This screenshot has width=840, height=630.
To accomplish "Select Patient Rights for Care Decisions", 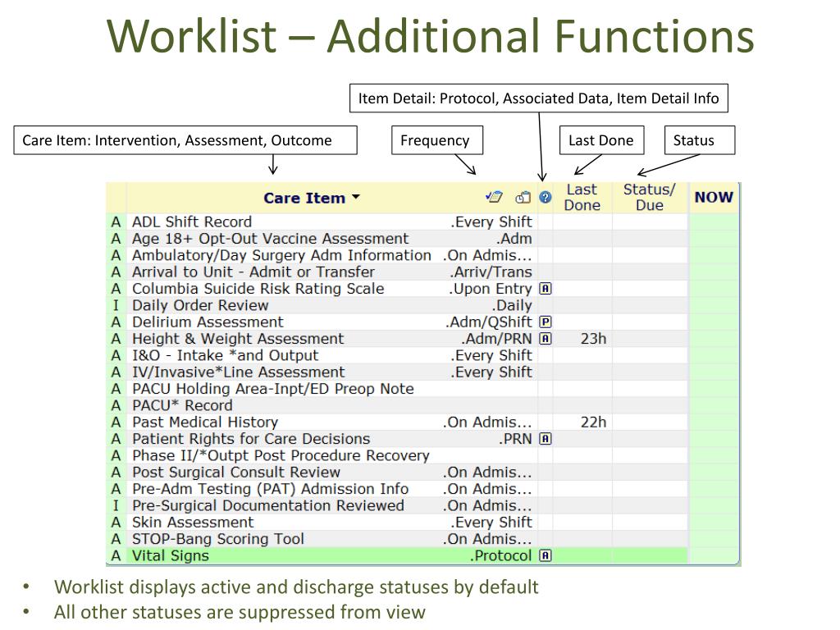I will (251, 439).
